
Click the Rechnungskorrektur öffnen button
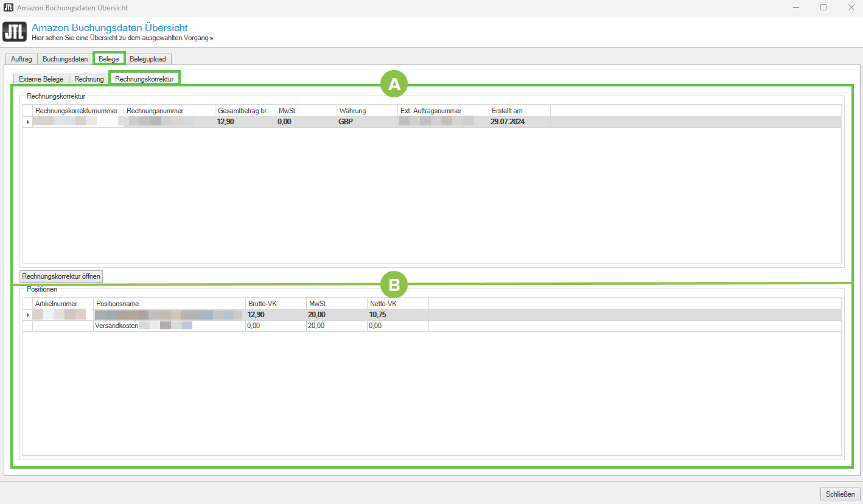(x=61, y=276)
